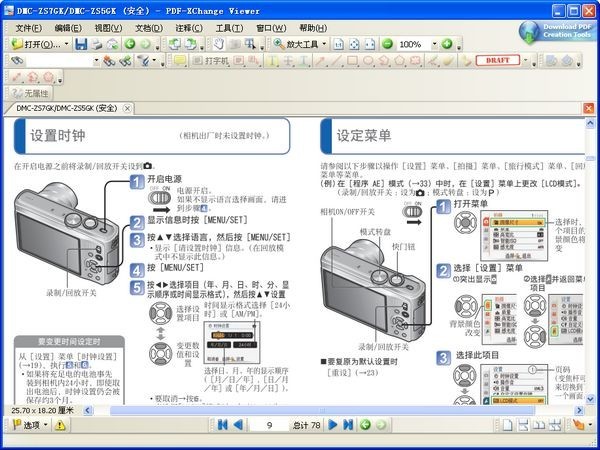Select the rectangle shape tool
The image size is (600, 450).
pos(352,60)
